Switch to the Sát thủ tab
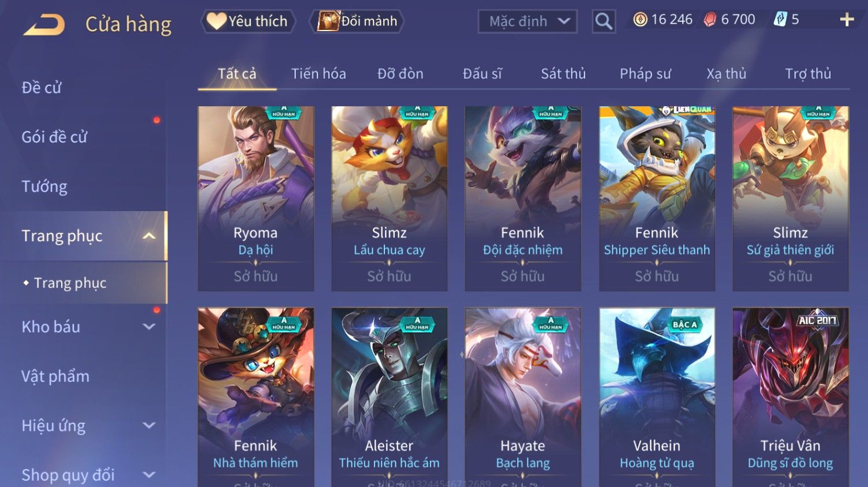 pyautogui.click(x=563, y=74)
